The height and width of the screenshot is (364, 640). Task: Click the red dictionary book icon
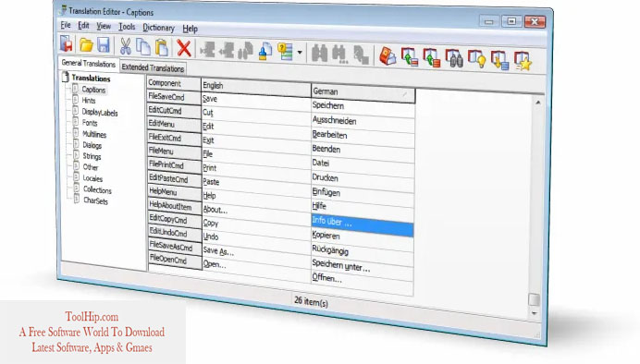point(388,56)
